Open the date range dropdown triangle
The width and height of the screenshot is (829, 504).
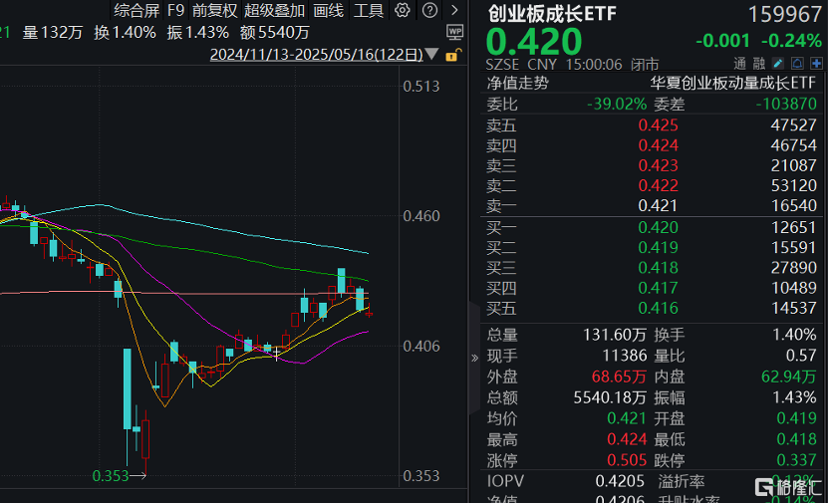(432, 54)
